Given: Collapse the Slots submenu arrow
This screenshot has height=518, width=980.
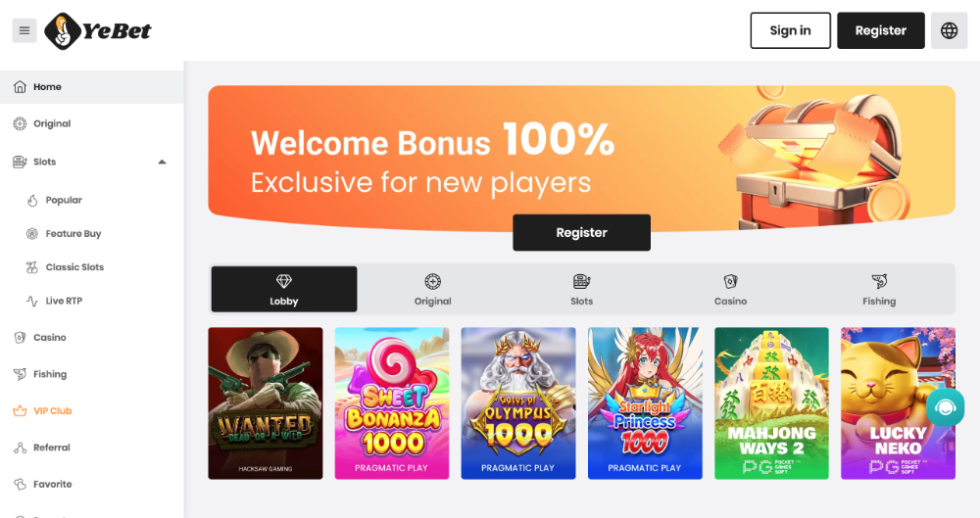Looking at the screenshot, I should [x=162, y=162].
